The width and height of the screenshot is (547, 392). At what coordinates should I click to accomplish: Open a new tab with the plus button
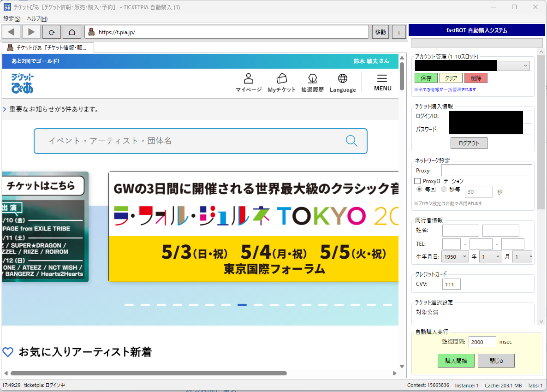click(x=398, y=32)
